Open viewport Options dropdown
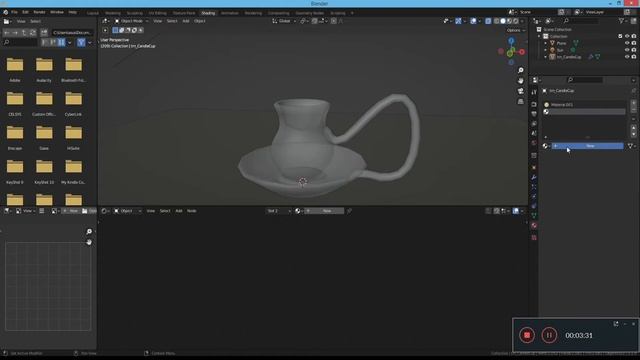This screenshot has width=640, height=360. (516, 30)
